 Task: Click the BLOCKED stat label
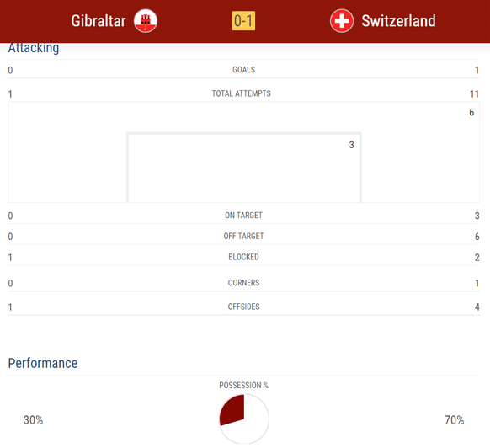pyautogui.click(x=244, y=257)
